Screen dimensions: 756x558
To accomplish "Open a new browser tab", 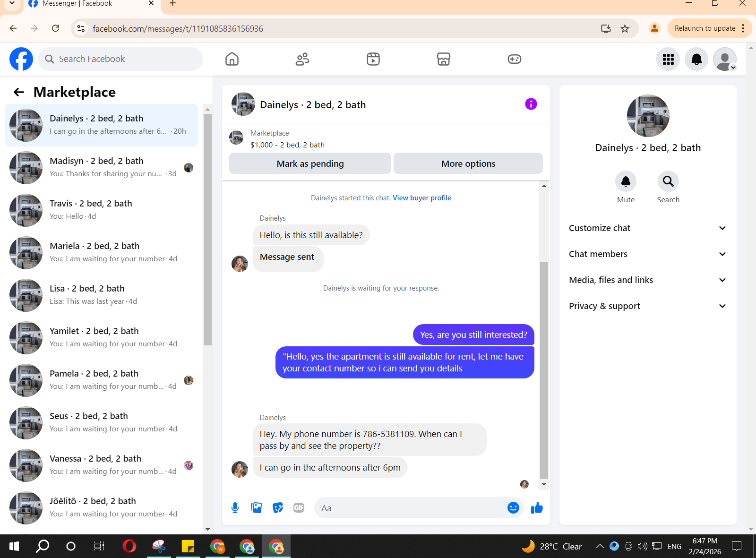I will (173, 4).
